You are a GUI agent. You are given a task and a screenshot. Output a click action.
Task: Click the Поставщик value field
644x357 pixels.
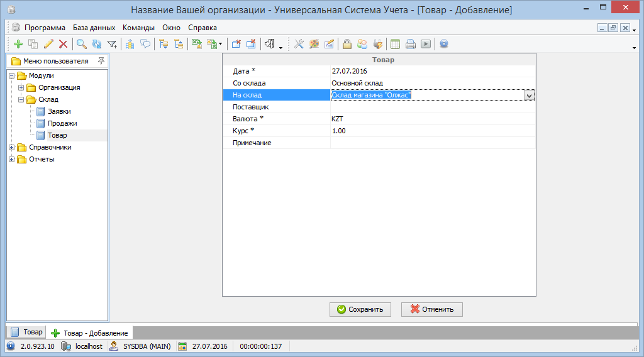(x=433, y=107)
